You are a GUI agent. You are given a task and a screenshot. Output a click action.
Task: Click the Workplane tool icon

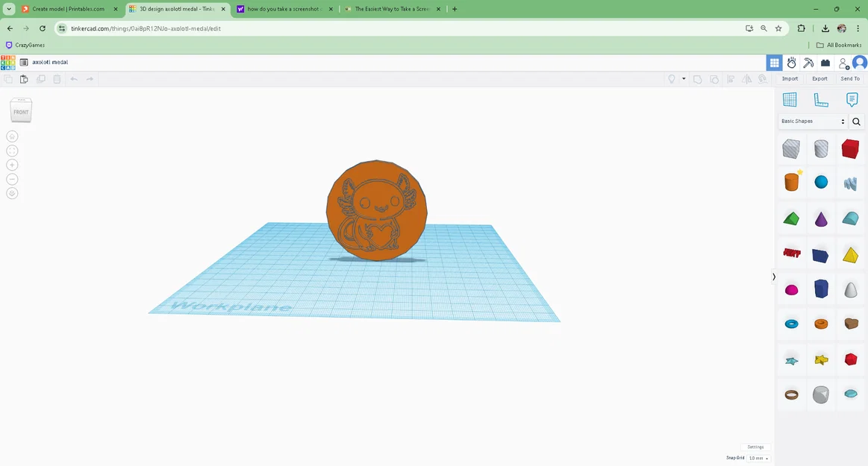[790, 99]
